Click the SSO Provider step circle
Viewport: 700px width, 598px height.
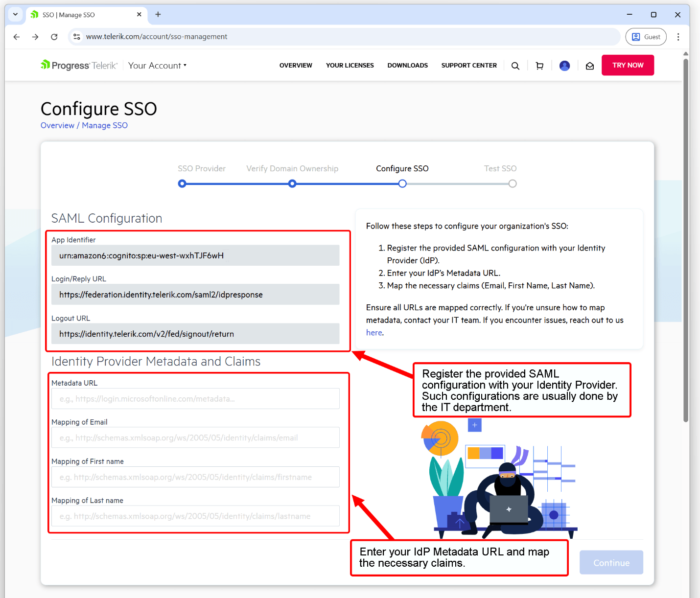click(182, 184)
